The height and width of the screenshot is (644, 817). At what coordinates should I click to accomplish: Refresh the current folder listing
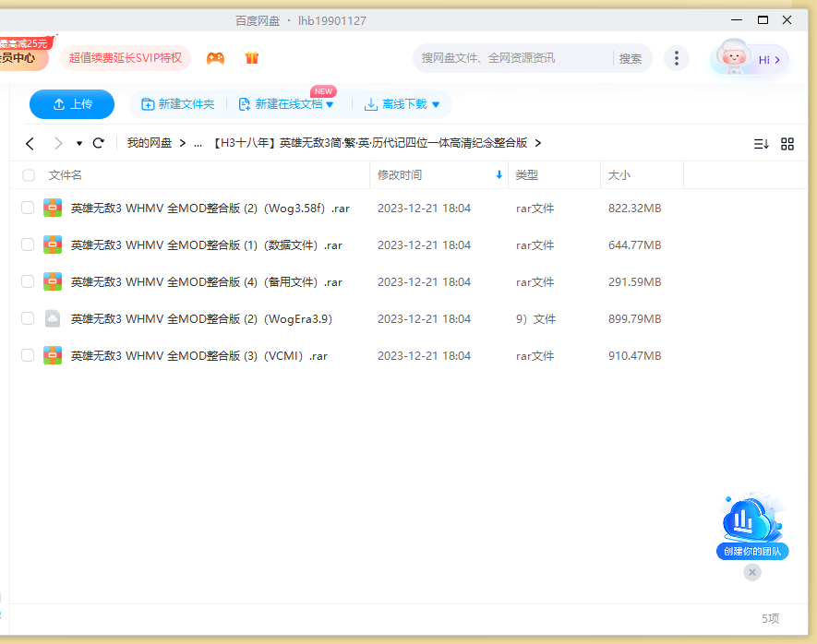(x=99, y=143)
